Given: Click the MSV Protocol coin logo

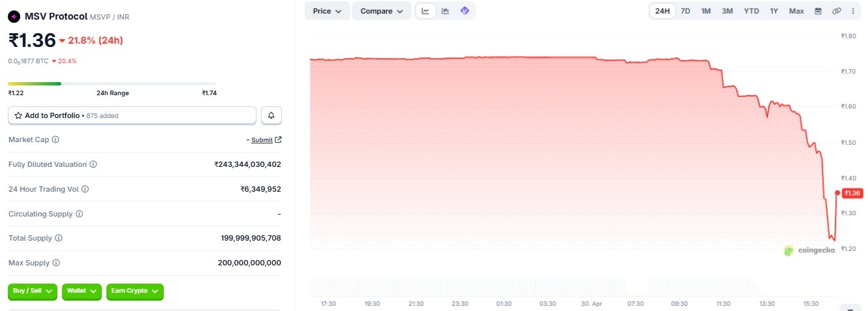Looking at the screenshot, I should (14, 16).
